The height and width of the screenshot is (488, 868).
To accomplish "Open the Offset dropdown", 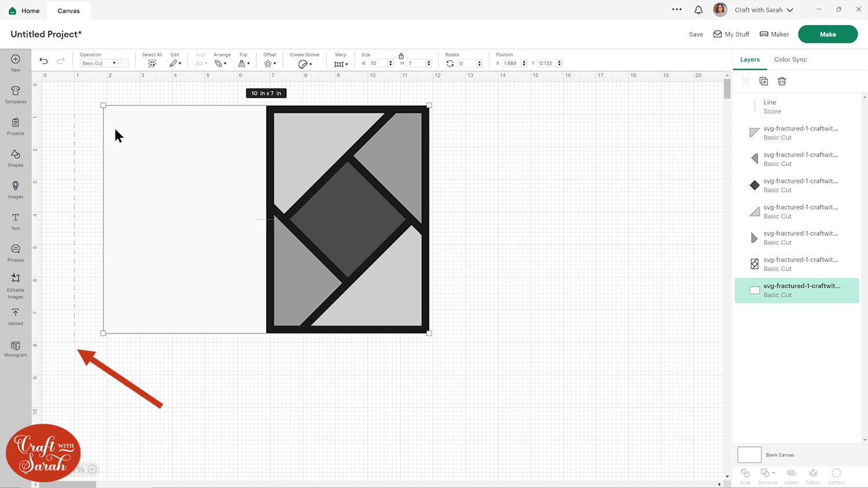I will (x=270, y=60).
